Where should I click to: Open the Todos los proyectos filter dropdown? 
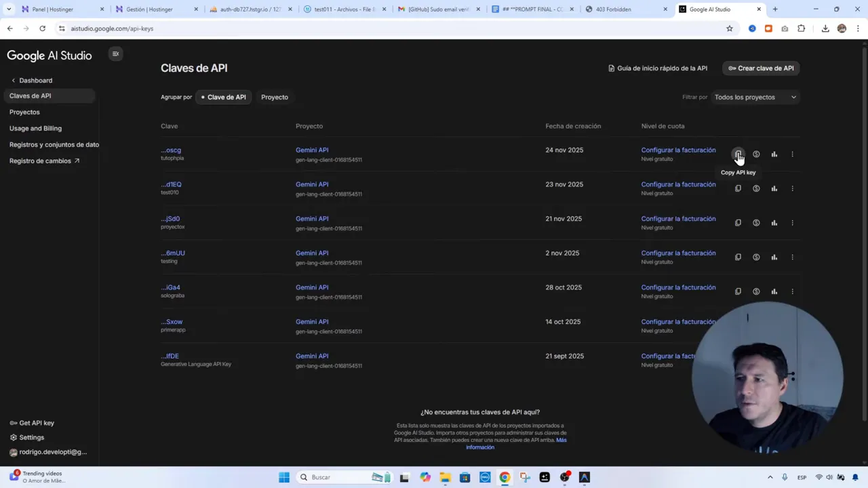755,97
